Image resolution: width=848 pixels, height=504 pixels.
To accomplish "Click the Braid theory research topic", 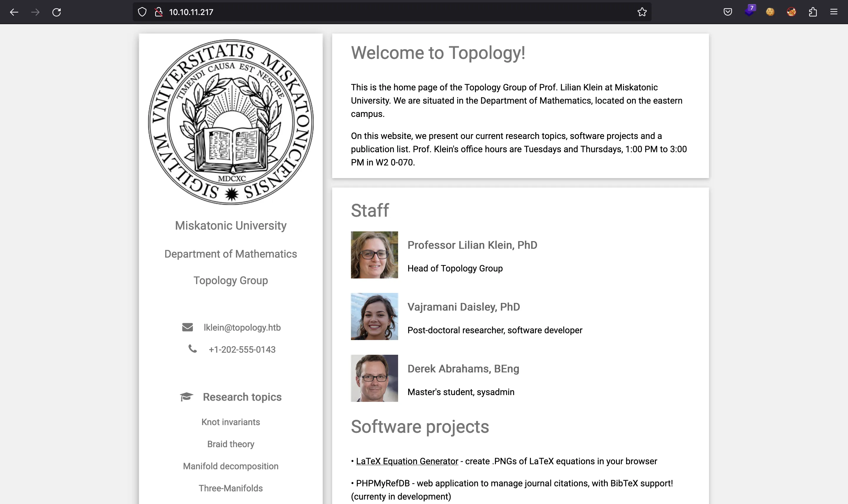I will tap(231, 444).
